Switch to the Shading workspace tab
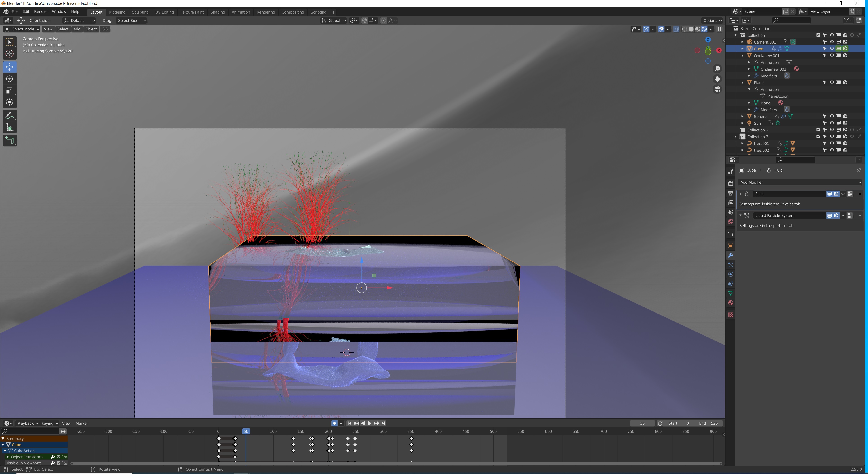Screen dimensions: 868x474 point(217,12)
